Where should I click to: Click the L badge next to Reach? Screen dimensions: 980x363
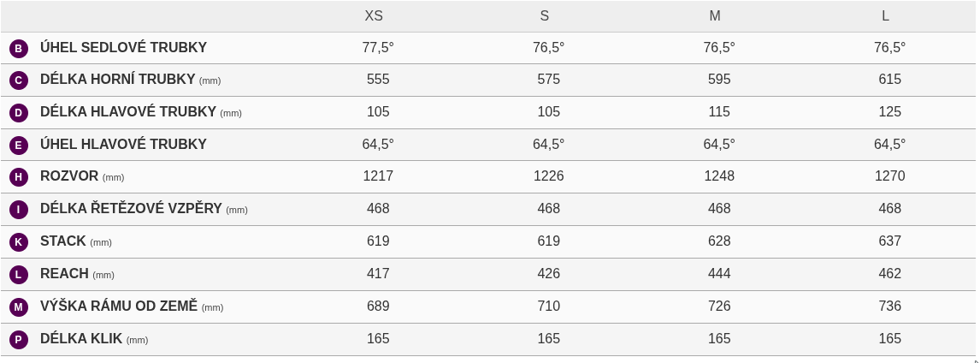(19, 275)
